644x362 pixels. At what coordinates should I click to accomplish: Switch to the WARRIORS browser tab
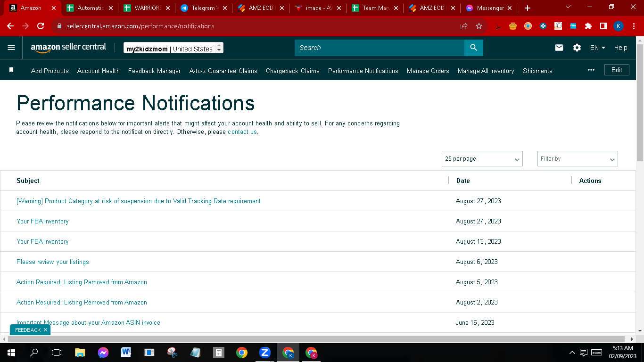(146, 8)
